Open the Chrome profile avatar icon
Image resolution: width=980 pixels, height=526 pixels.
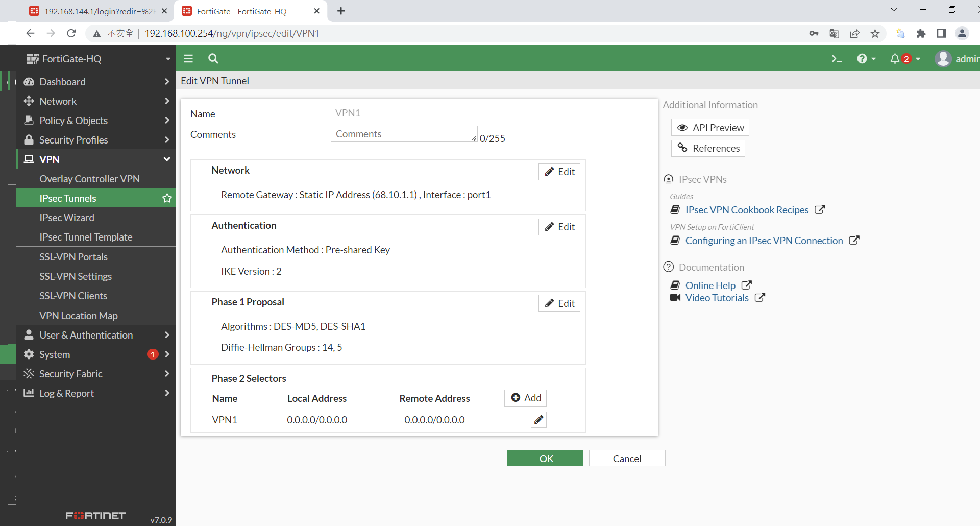962,34
